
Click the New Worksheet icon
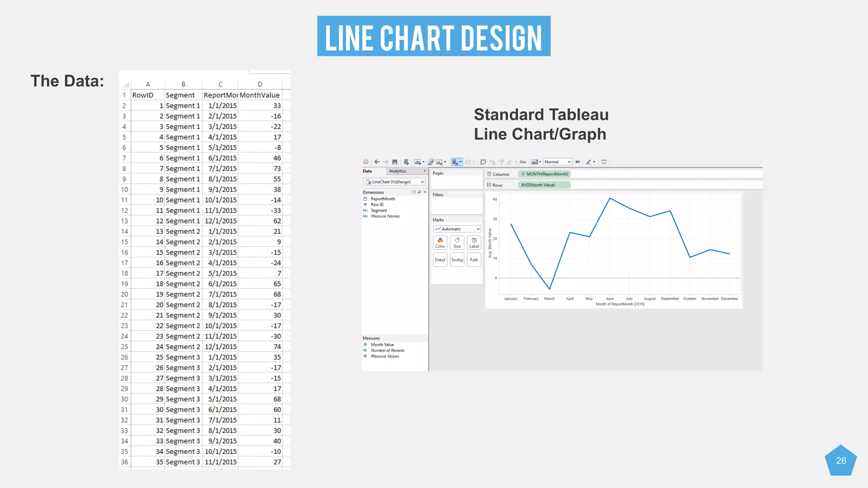[417, 162]
